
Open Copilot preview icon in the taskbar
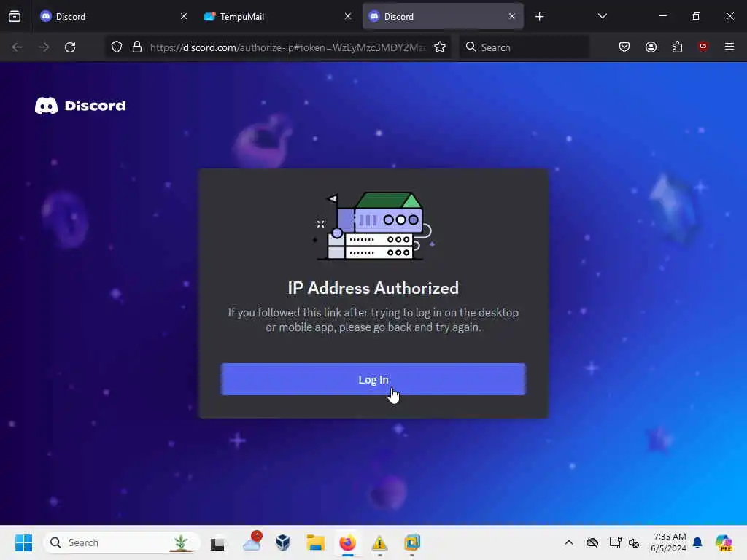click(724, 542)
